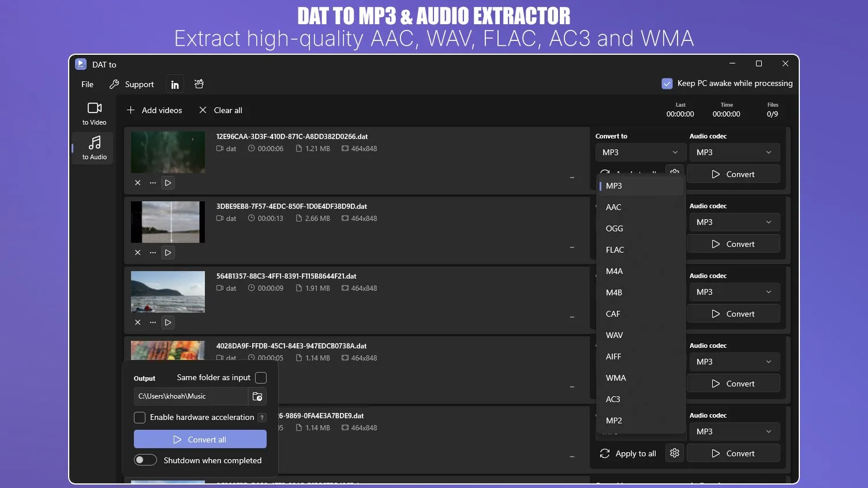Convert the 564B1357 file
This screenshot has height=488, width=868.
[734, 314]
